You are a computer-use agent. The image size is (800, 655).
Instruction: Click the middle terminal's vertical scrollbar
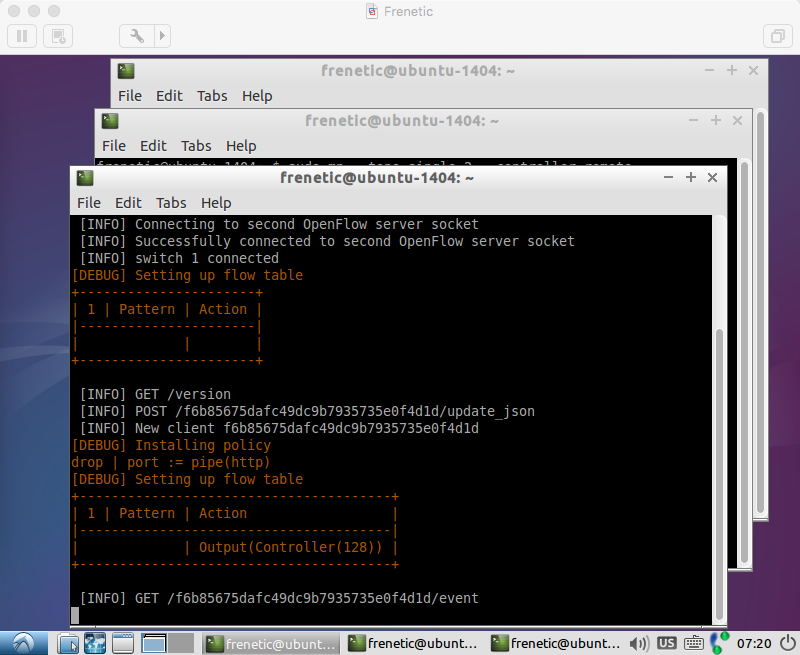[745, 362]
